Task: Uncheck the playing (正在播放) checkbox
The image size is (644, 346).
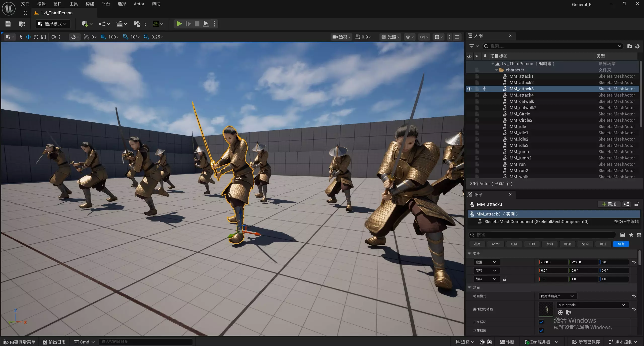Action: 541,331
